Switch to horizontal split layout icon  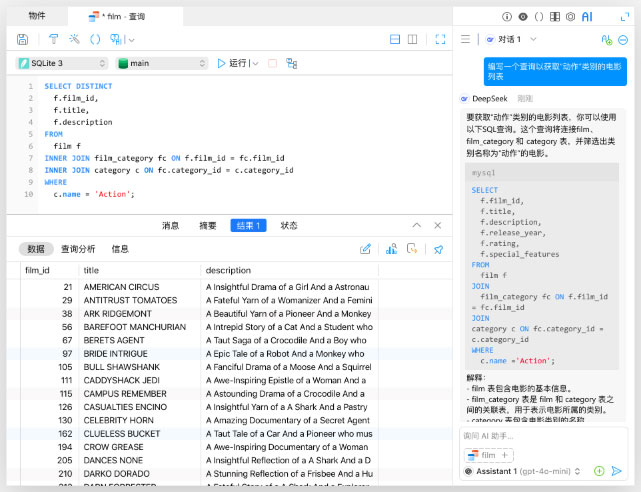click(x=395, y=39)
